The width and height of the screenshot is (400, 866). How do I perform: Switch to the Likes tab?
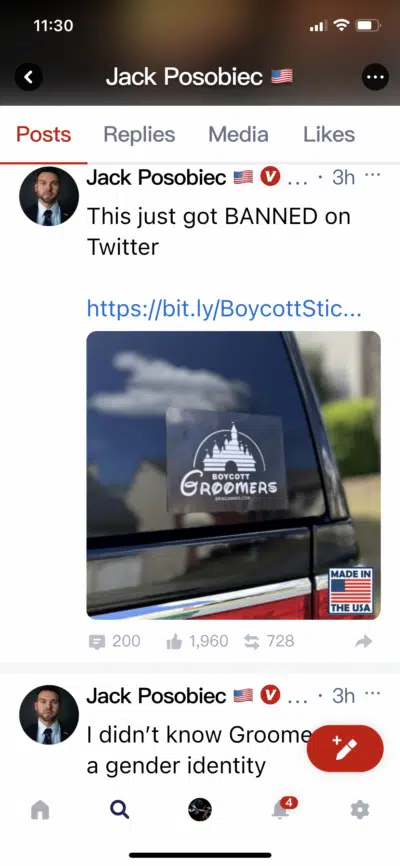pos(329,134)
